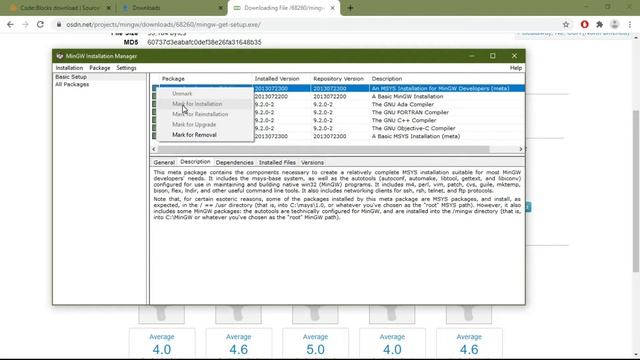Select Basic Setup in the left pane
This screenshot has height=360, width=640.
(x=71, y=77)
